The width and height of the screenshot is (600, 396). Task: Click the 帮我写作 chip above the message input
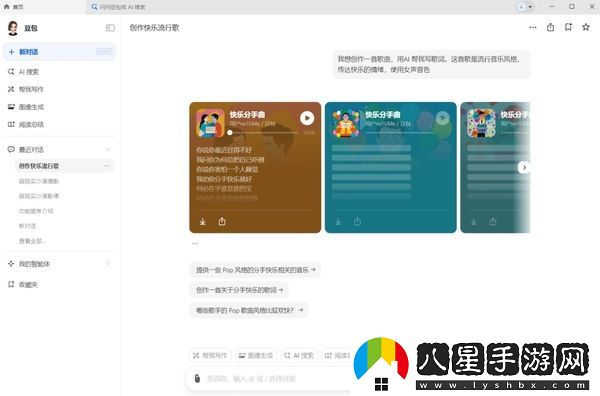click(210, 355)
